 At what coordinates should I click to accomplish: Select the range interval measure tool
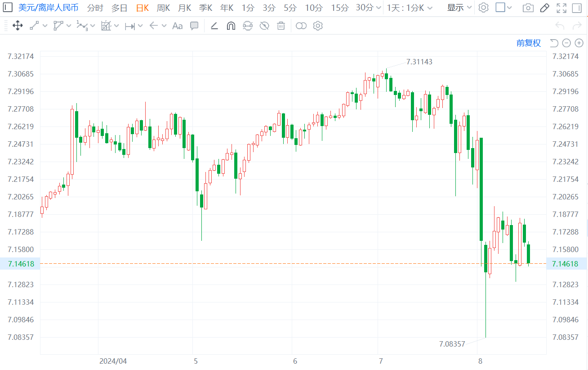[129, 26]
